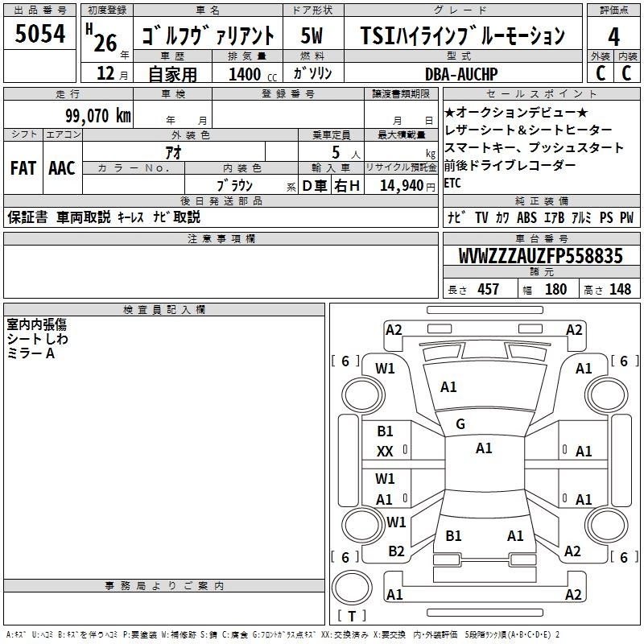
Task: Click the A1 marker on car roof
Action: (x=484, y=448)
